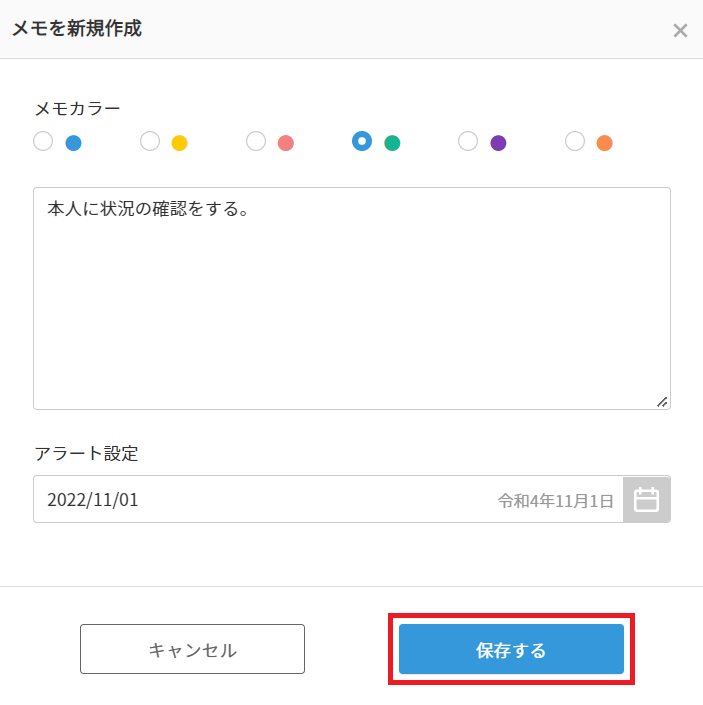The image size is (703, 705).
Task: Click the pink color dot
Action: pyautogui.click(x=286, y=143)
